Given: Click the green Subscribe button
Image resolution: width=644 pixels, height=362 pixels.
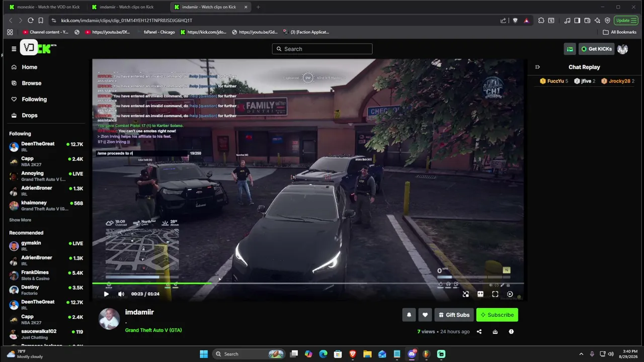Looking at the screenshot, I should 497,315.
